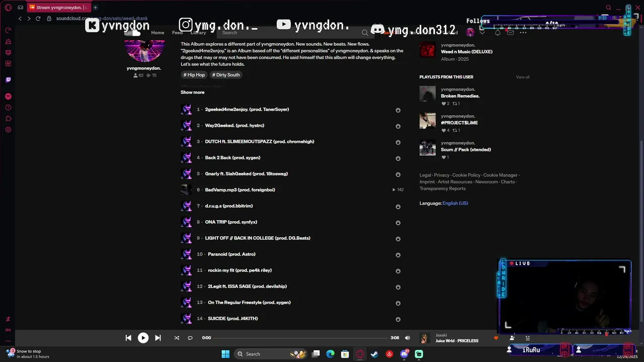The height and width of the screenshot is (362, 644).
Task: Open the Home tab in SoundCloud
Action: point(157,33)
